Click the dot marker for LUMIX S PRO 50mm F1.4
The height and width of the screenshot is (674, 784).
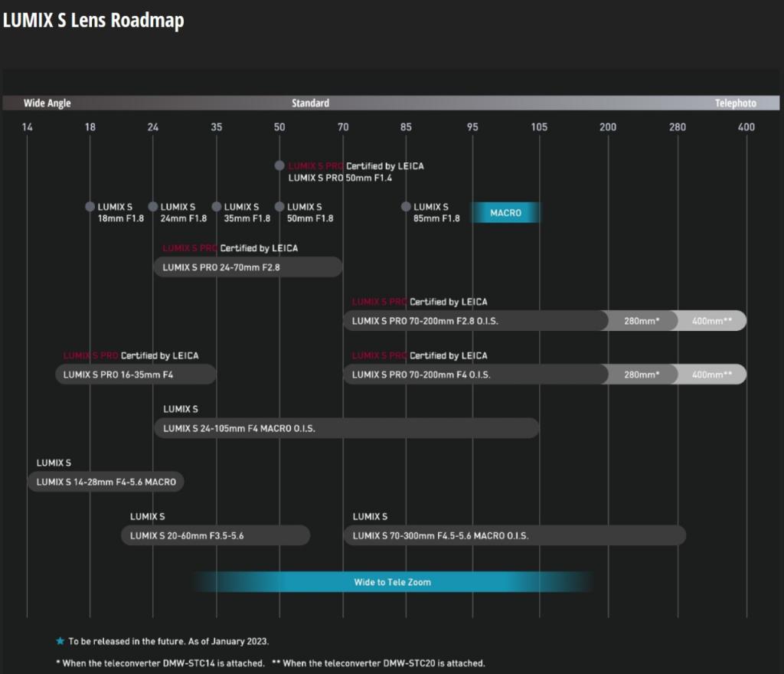point(279,165)
